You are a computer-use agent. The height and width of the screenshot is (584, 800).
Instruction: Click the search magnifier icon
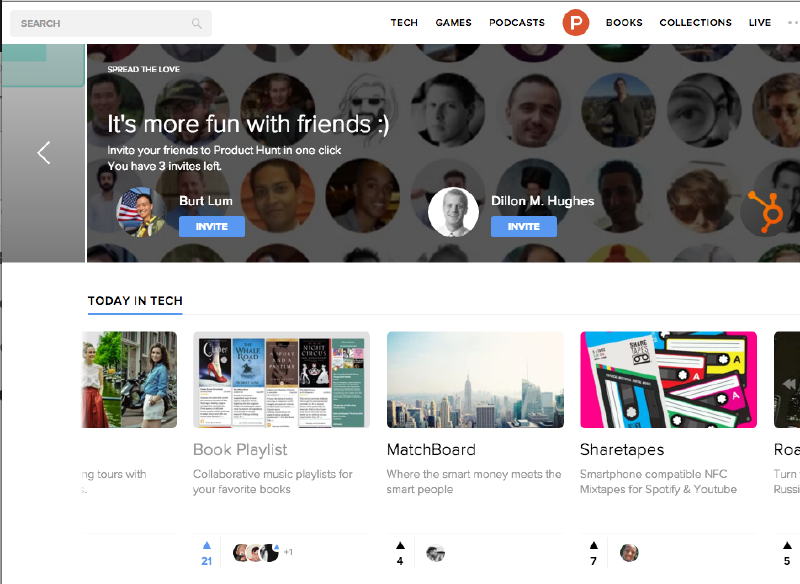[197, 23]
